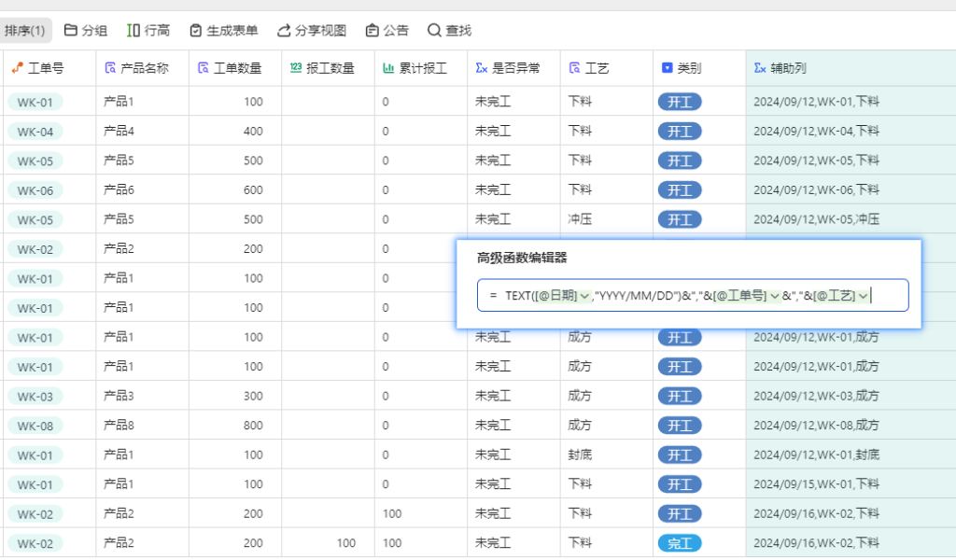This screenshot has height=560, width=956.
Task: Open the 行高 row height option
Action: tap(148, 31)
